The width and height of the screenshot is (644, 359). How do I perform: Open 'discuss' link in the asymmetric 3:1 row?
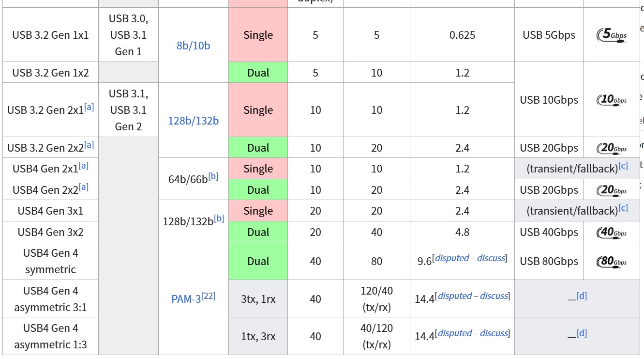coord(493,296)
